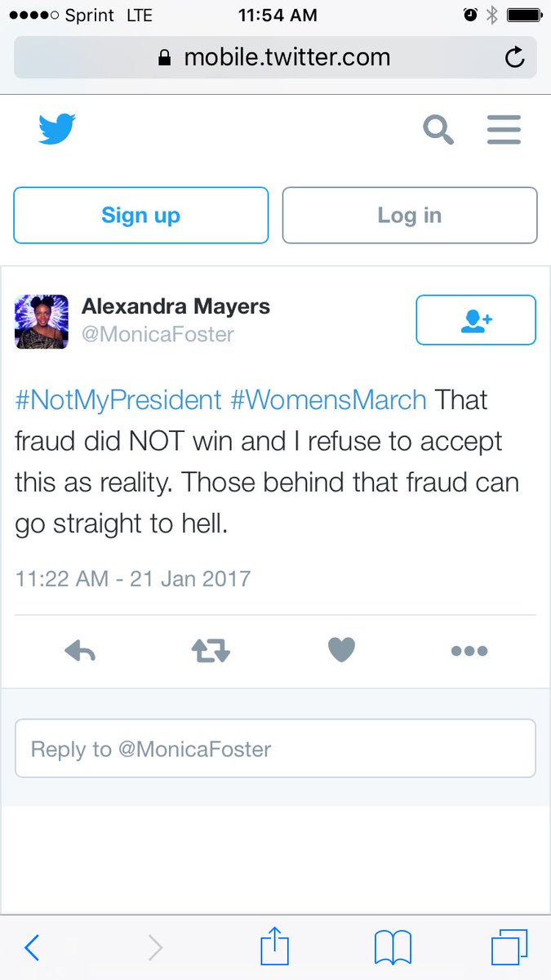Click the Sign up button
Image resolution: width=551 pixels, height=980 pixels.
pyautogui.click(x=140, y=216)
